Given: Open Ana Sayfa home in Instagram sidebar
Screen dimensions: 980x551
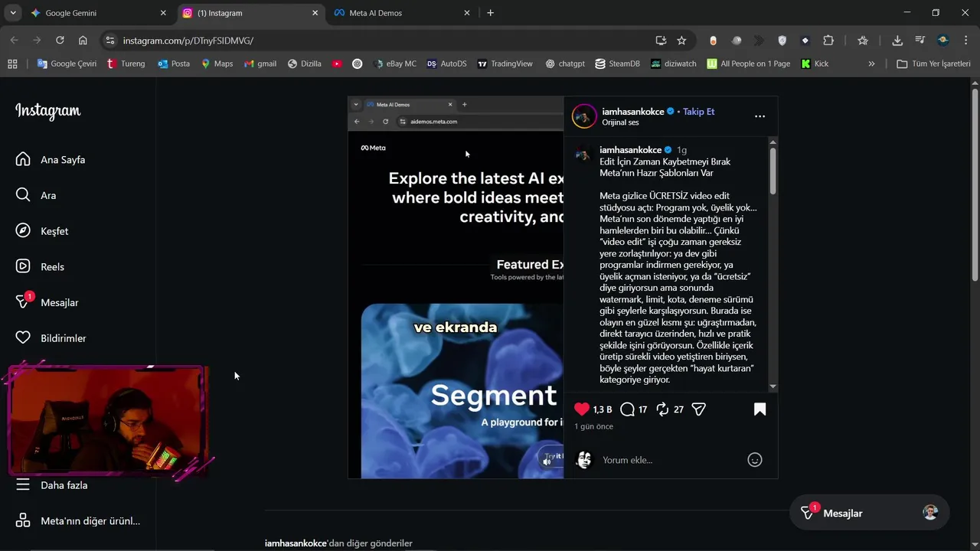Looking at the screenshot, I should coord(51,159).
